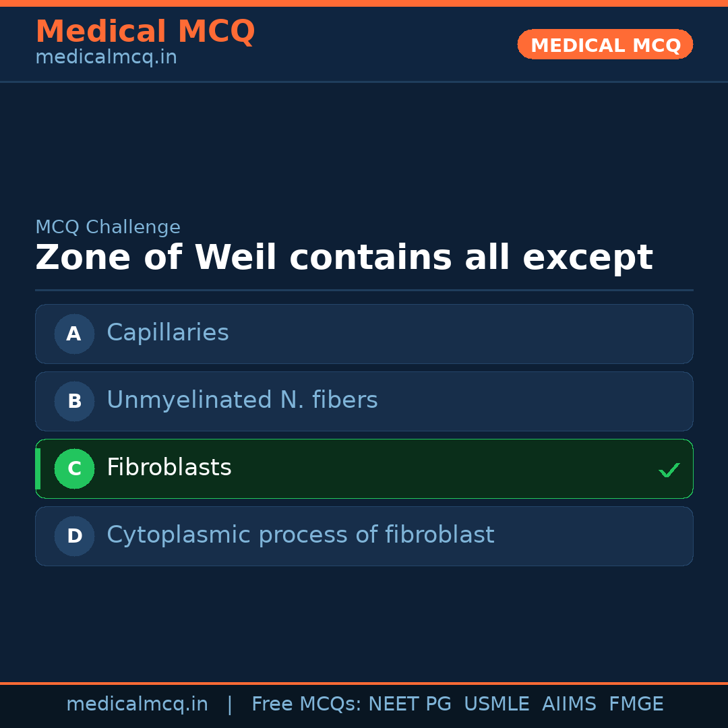The height and width of the screenshot is (728, 728).
Task: Click the orange MEDICAL MCQ badge
Action: [605, 45]
